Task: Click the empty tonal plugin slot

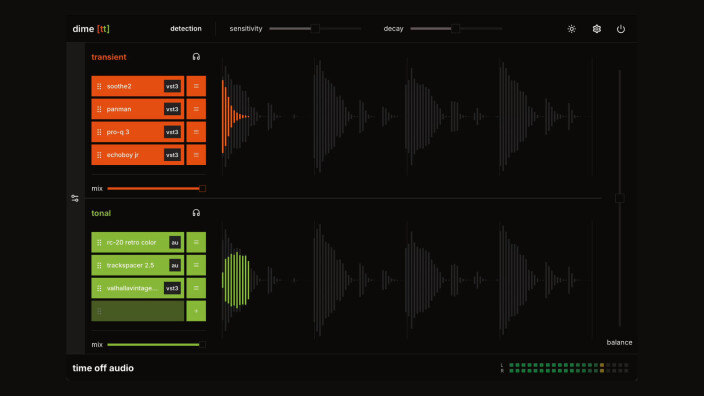Action: (x=137, y=311)
